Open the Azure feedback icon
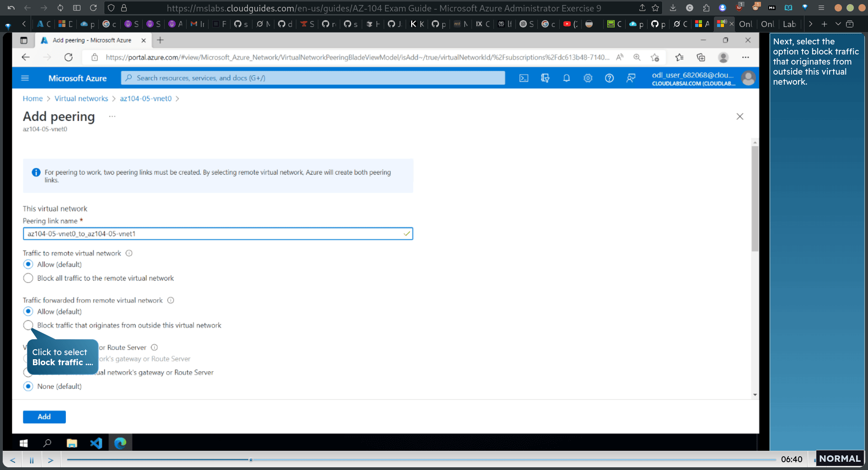Screen dimensions: 868x470 click(x=631, y=78)
